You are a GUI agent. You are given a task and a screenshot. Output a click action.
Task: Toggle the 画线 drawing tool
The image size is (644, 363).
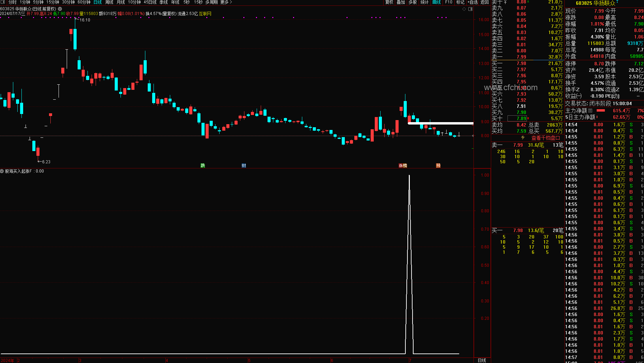(x=437, y=2)
